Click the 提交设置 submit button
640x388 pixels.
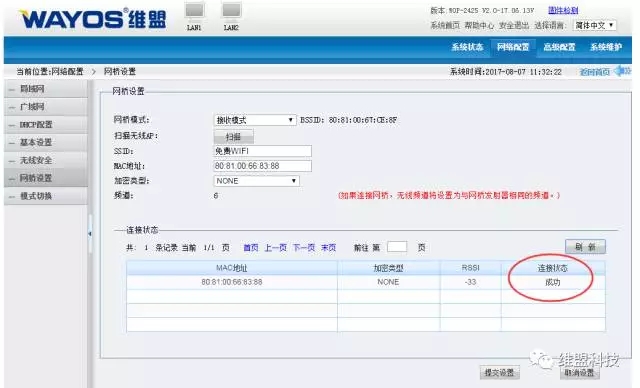499,372
